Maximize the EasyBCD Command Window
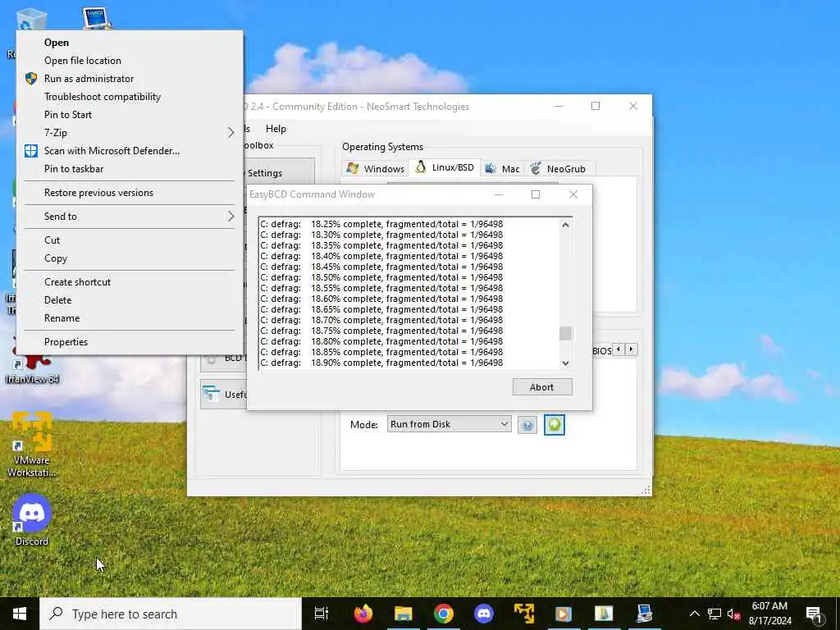840x630 pixels. click(x=535, y=194)
